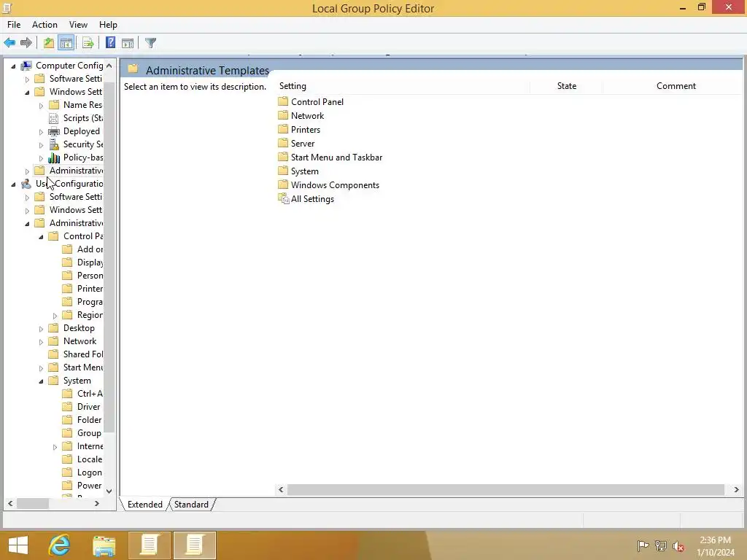Select Shared Folders node in tree

[x=76, y=354]
